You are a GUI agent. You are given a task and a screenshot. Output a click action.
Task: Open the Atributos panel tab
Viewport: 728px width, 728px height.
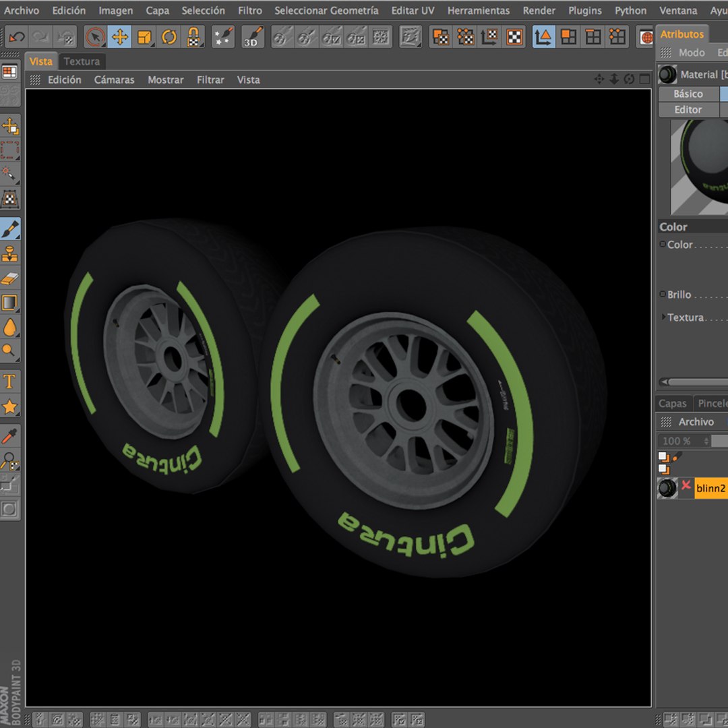coord(681,34)
